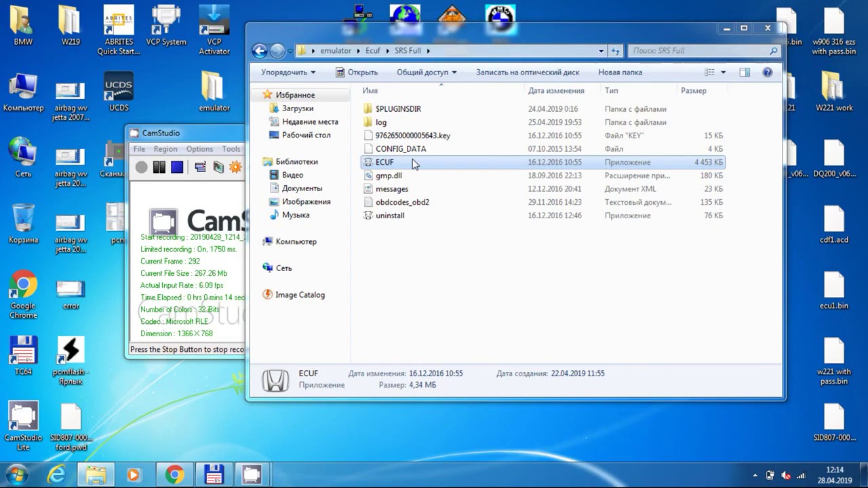This screenshot has height=488, width=868.
Task: Open Explorer help icon
Action: (x=768, y=73)
